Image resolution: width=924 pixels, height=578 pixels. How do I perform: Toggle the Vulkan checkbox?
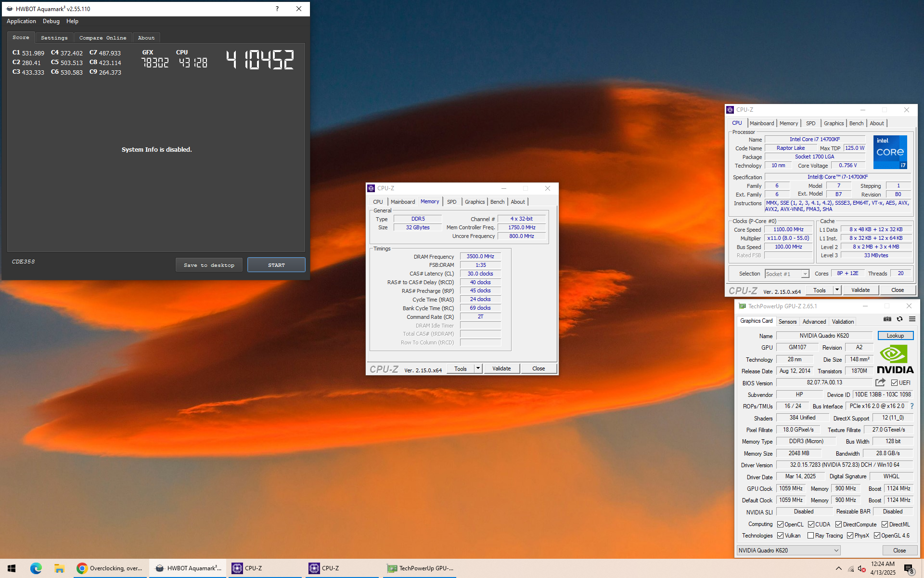(x=780, y=536)
